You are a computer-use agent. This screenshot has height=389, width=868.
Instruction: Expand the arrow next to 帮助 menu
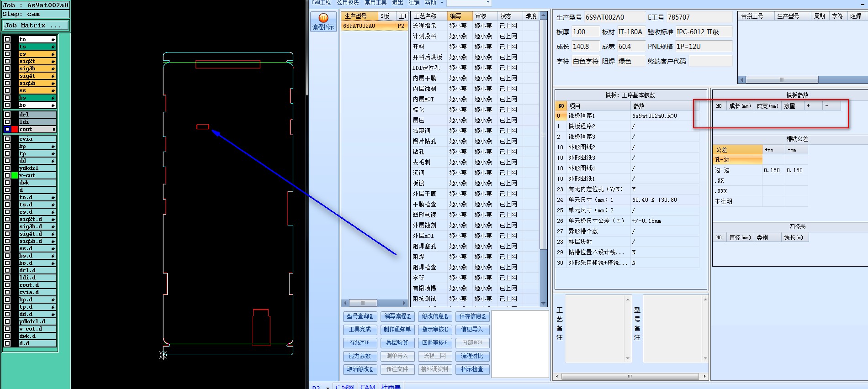coord(442,3)
